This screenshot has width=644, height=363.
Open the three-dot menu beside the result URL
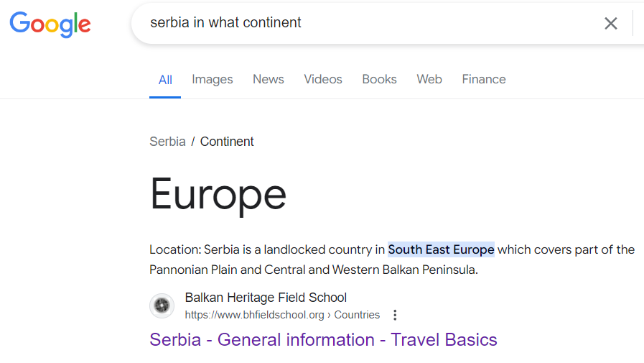[395, 315]
